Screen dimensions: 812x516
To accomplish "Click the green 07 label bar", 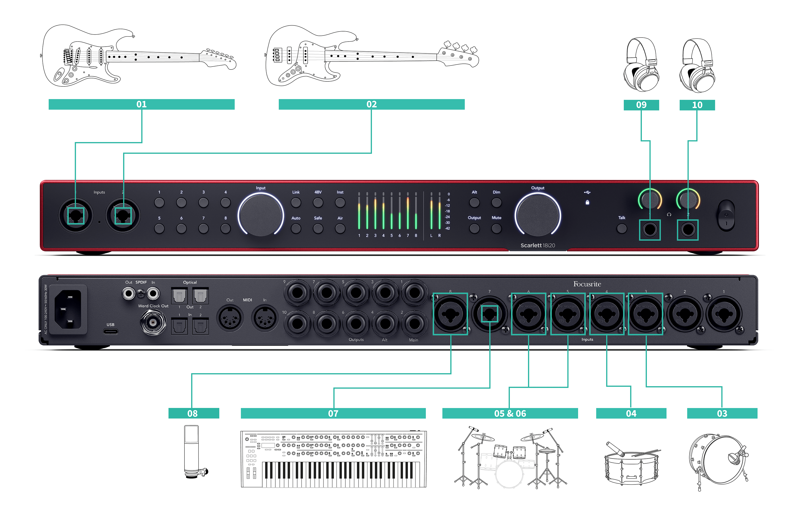I will (333, 413).
